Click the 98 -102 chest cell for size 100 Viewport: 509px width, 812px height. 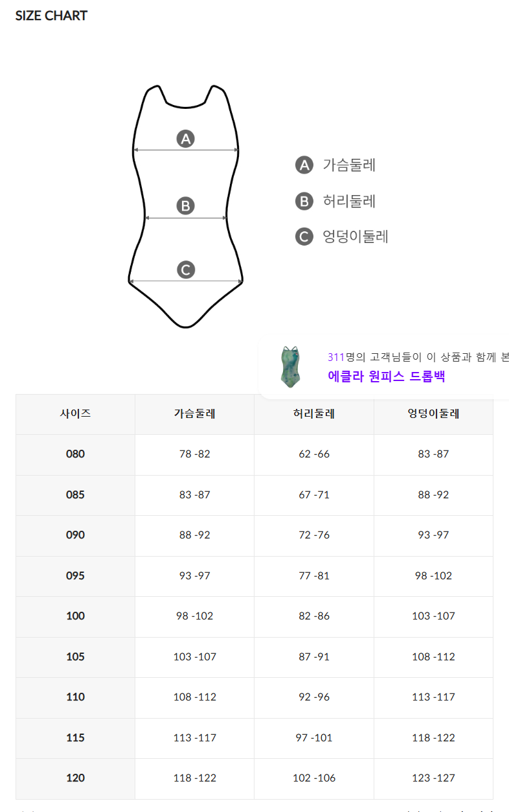point(194,616)
